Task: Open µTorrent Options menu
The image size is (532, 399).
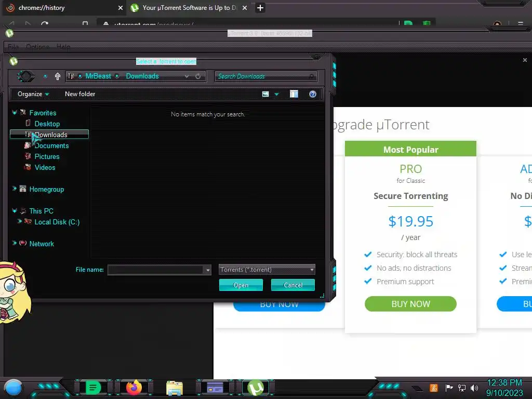Action: click(37, 47)
